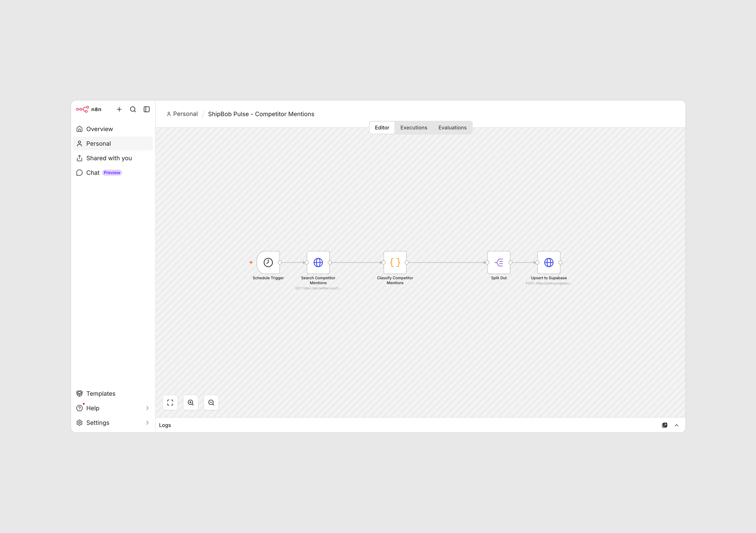756x533 pixels.
Task: Open search via magnifier icon
Action: pos(133,110)
